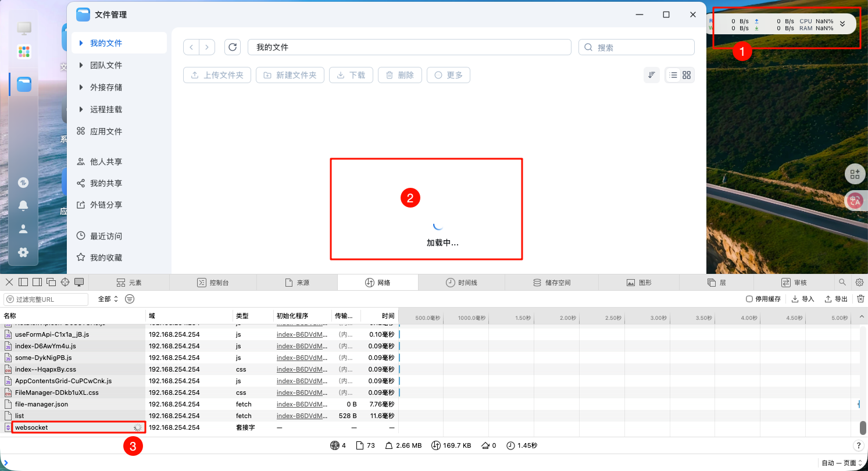This screenshot has width=868, height=471.
Task: Open the inspector settings gear icon
Action: pyautogui.click(x=859, y=283)
